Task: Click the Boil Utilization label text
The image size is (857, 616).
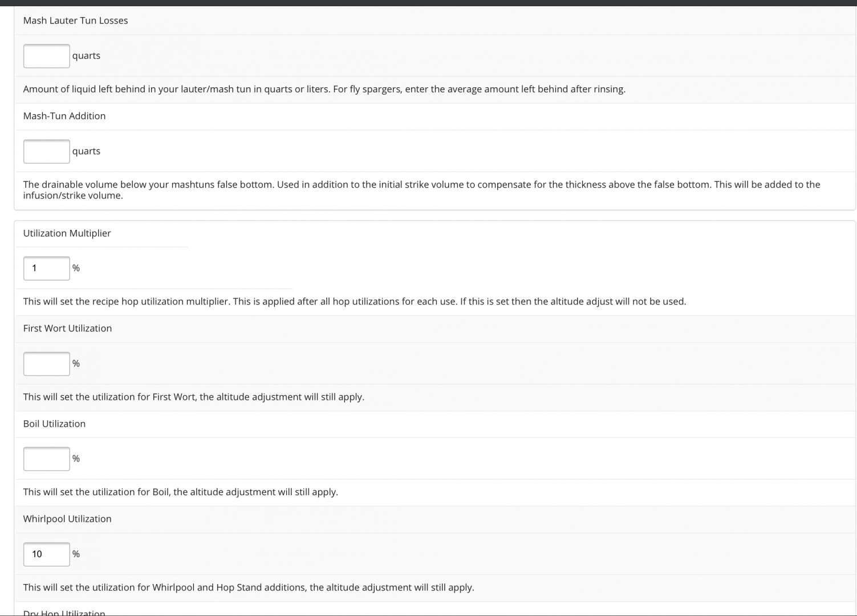Action: 54,424
